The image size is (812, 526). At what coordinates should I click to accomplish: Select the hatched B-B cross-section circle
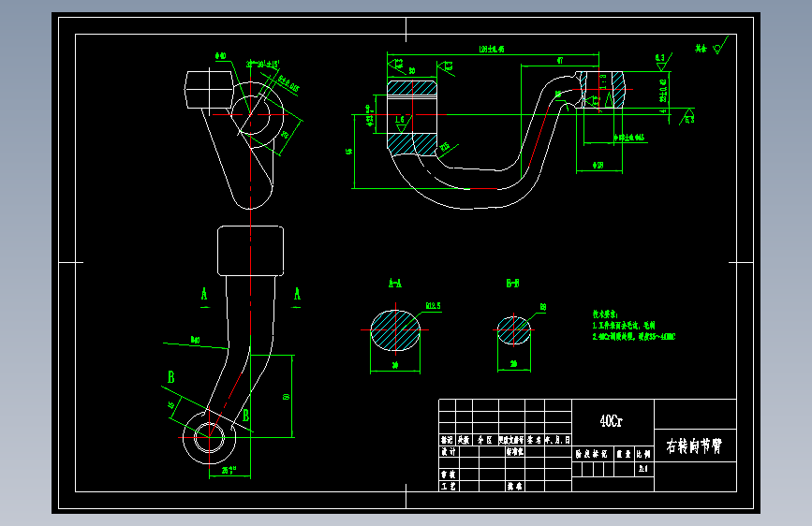[514, 330]
